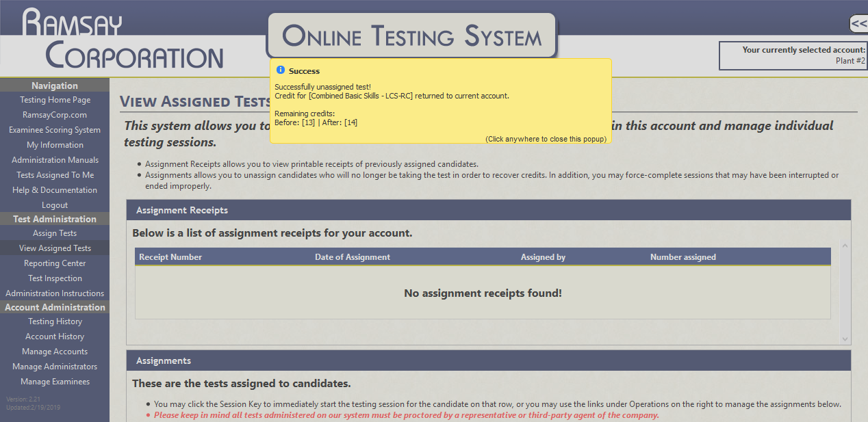
Task: Open My Information page
Action: point(55,145)
